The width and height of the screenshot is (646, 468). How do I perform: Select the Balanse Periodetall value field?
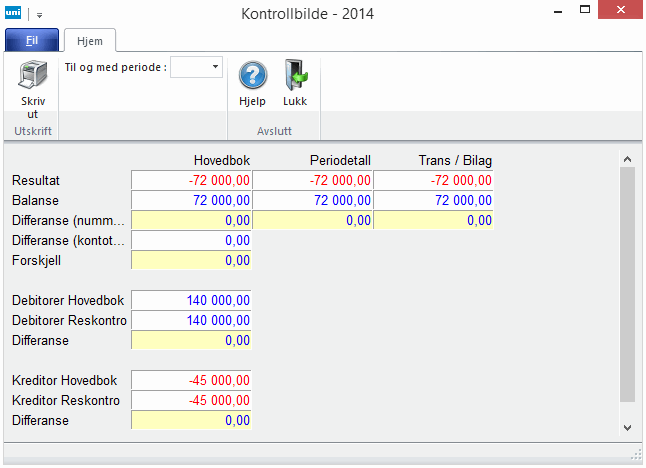(x=313, y=200)
